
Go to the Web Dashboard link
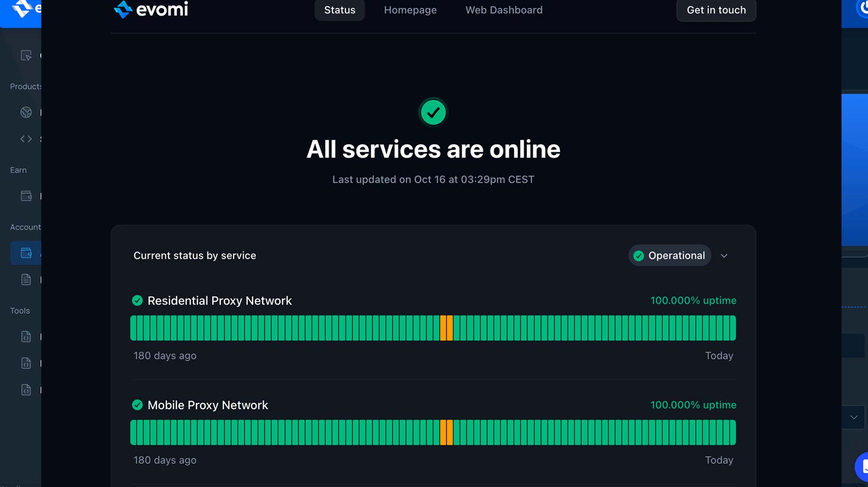click(x=503, y=10)
